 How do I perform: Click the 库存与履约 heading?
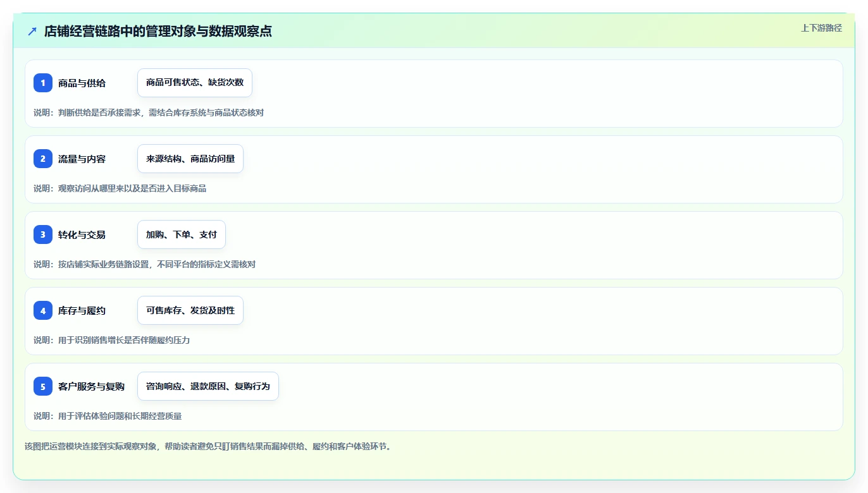(82, 310)
